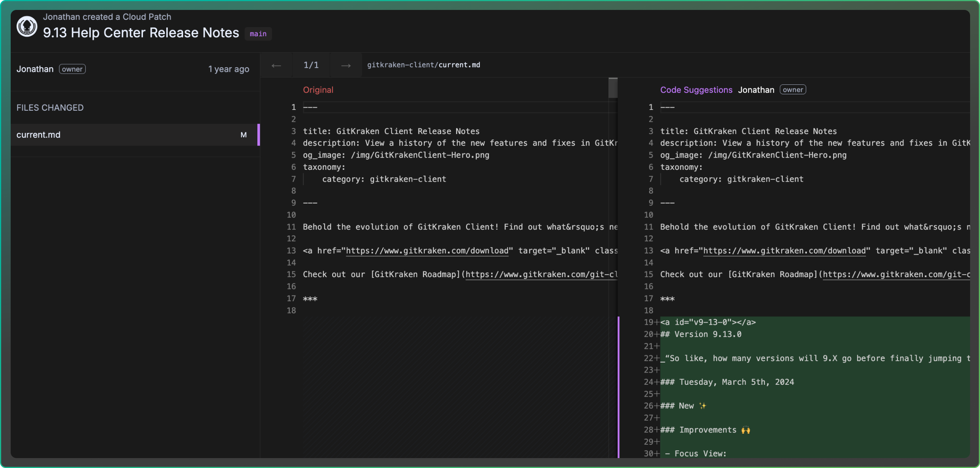980x468 pixels.
Task: Open the gitkraken.com/download link
Action: tap(426, 250)
